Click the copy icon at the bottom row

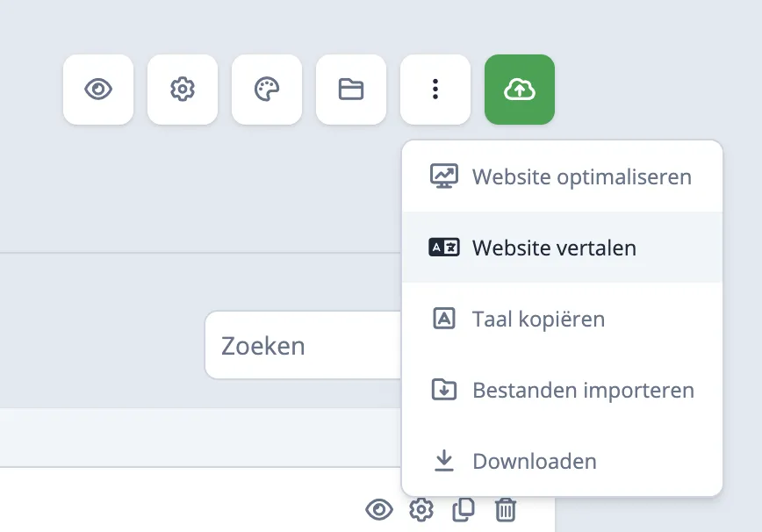pos(464,509)
